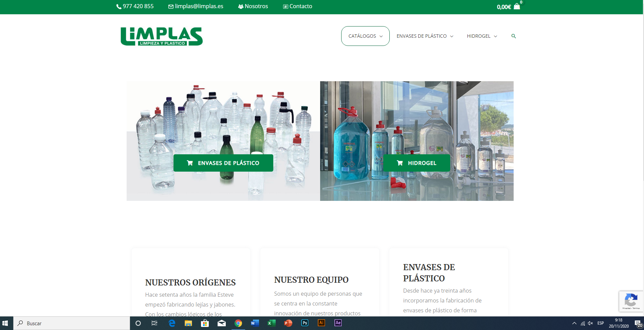Open the shopping cart bag icon

click(x=516, y=6)
